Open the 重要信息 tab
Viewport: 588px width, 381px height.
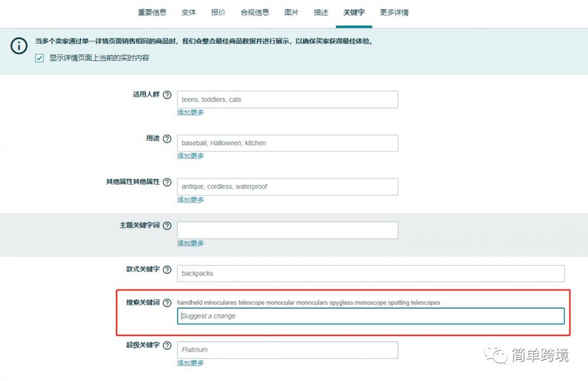[x=152, y=12]
